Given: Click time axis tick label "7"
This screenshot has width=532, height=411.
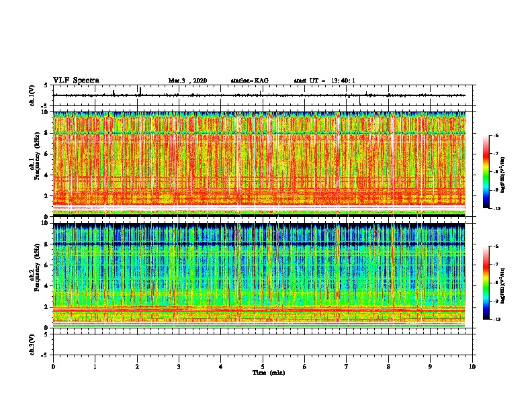Looking at the screenshot, I should coord(347,367).
